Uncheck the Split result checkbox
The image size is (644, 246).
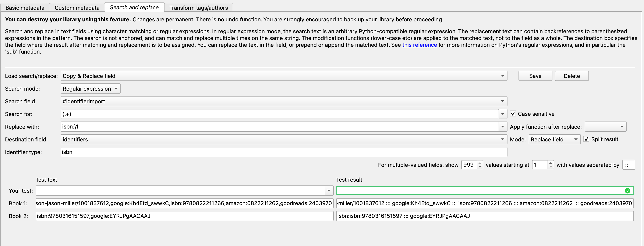pos(586,139)
